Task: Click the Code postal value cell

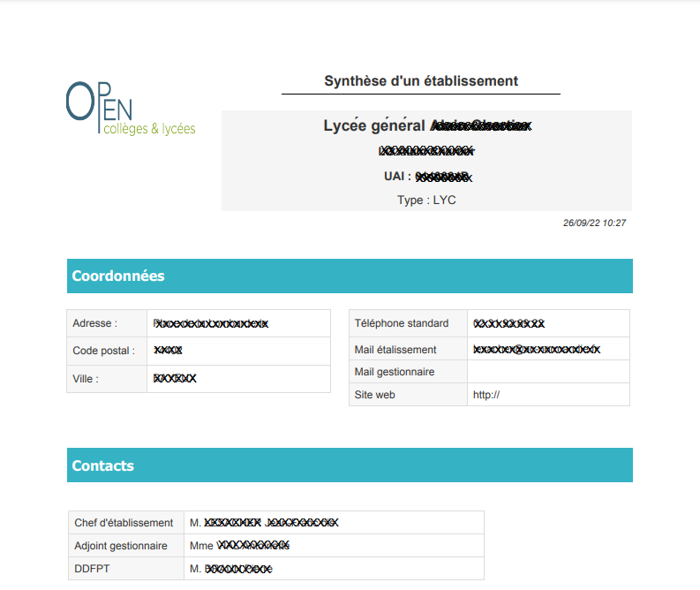Action: (x=238, y=351)
